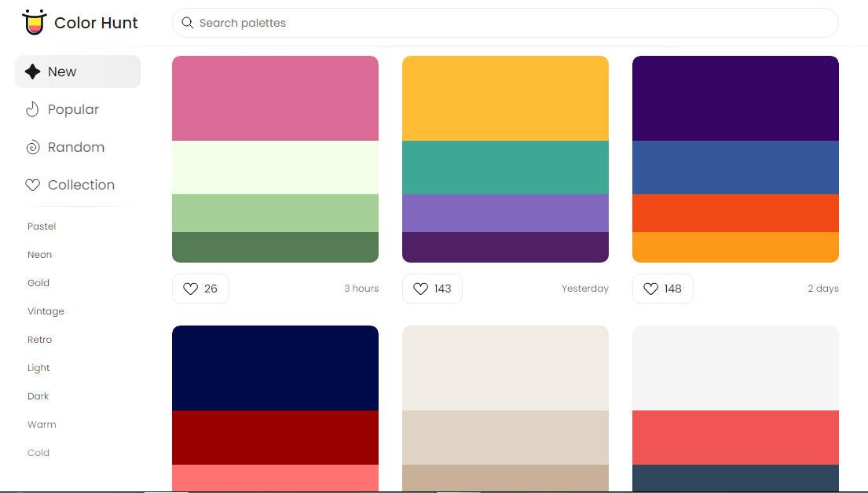868x493 pixels.
Task: Like the palette with 148 likes
Action: click(x=662, y=289)
